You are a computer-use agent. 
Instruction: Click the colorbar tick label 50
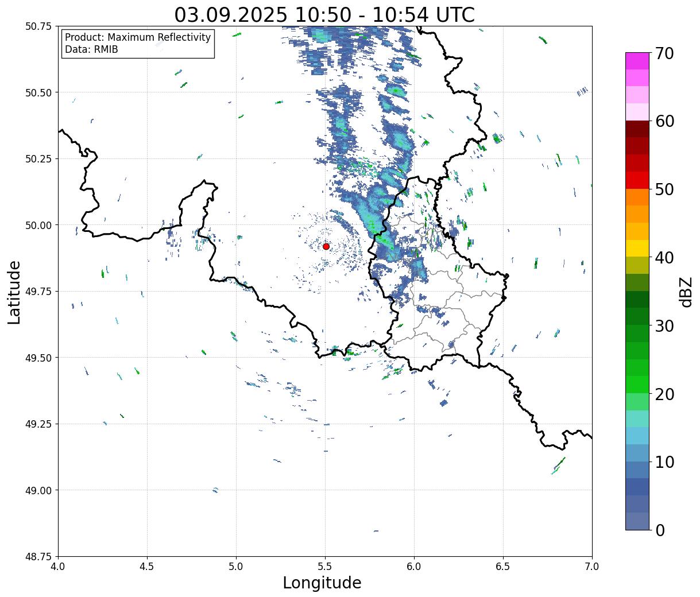coord(664,189)
